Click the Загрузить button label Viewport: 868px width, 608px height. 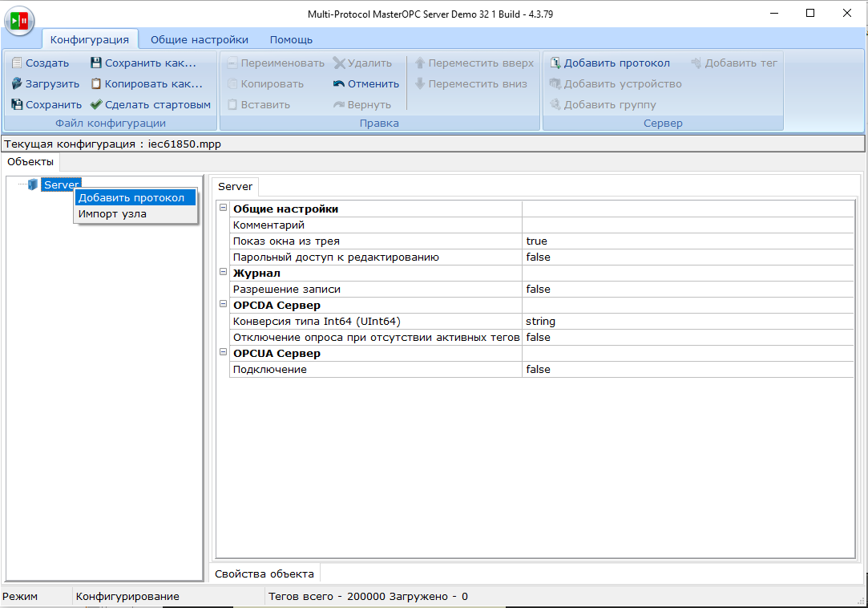(53, 83)
